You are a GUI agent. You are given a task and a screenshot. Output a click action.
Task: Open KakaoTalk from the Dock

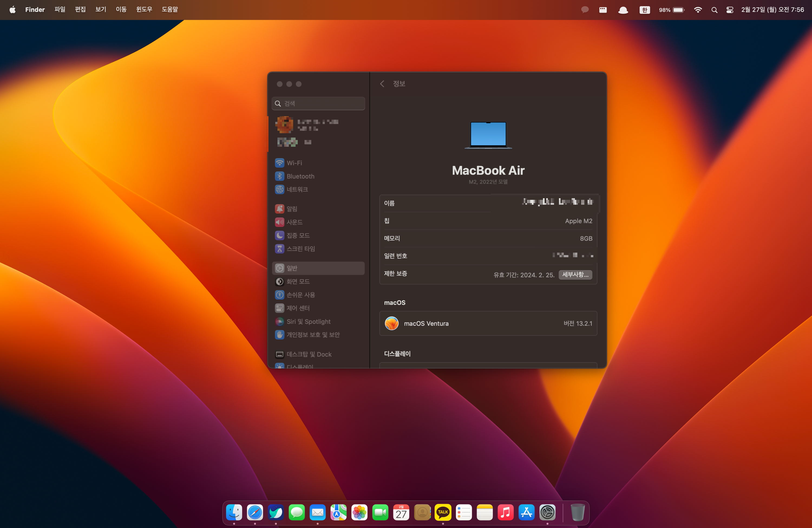pyautogui.click(x=443, y=512)
